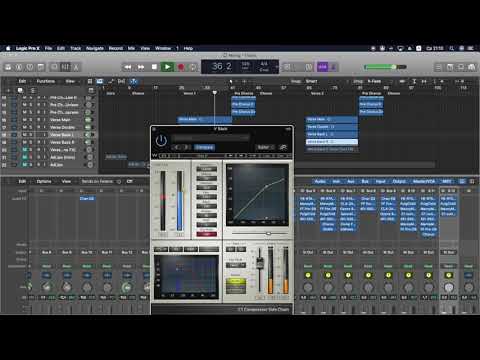Viewport: 480px width, 360px height.
Task: Click the Forward transport button
Action: [141, 67]
